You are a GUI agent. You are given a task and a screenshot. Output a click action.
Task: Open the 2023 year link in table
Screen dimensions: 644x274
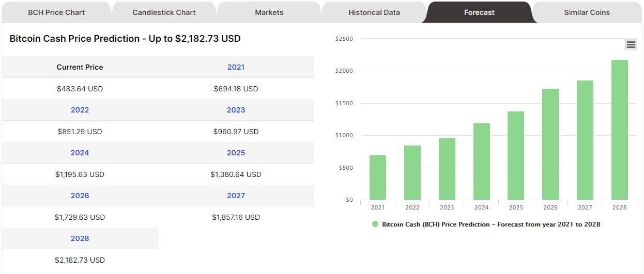(x=236, y=110)
